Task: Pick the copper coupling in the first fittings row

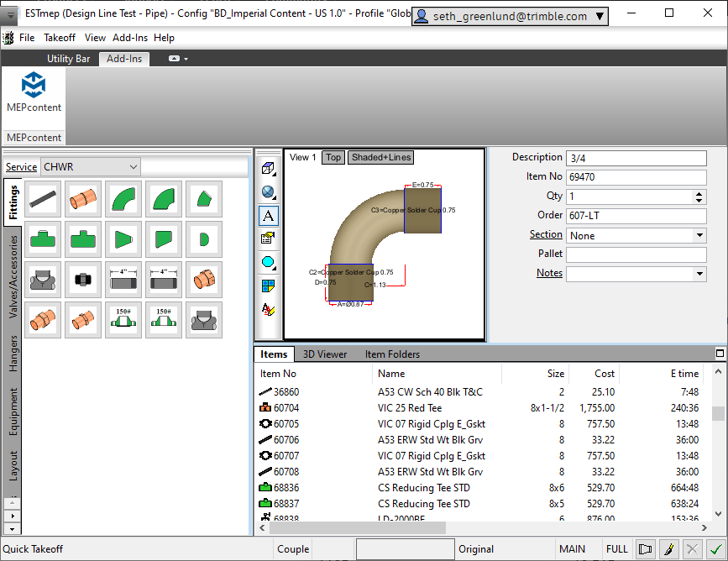Action: (83, 199)
